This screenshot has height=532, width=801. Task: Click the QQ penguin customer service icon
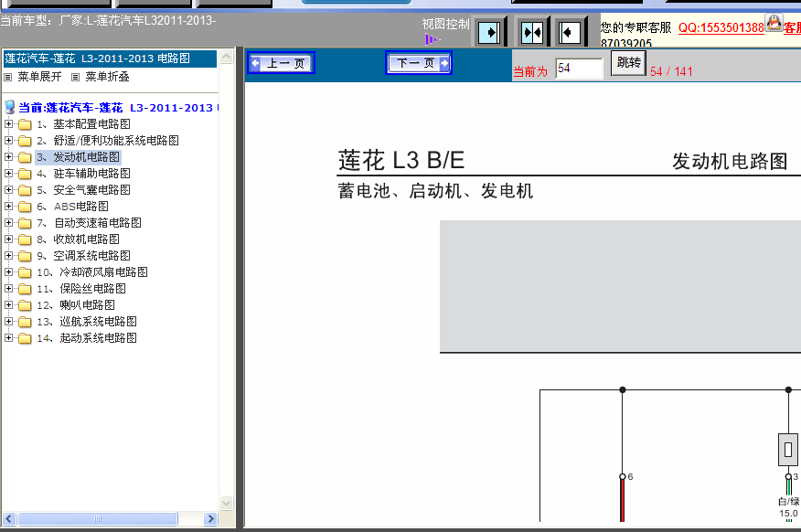pyautogui.click(x=774, y=23)
